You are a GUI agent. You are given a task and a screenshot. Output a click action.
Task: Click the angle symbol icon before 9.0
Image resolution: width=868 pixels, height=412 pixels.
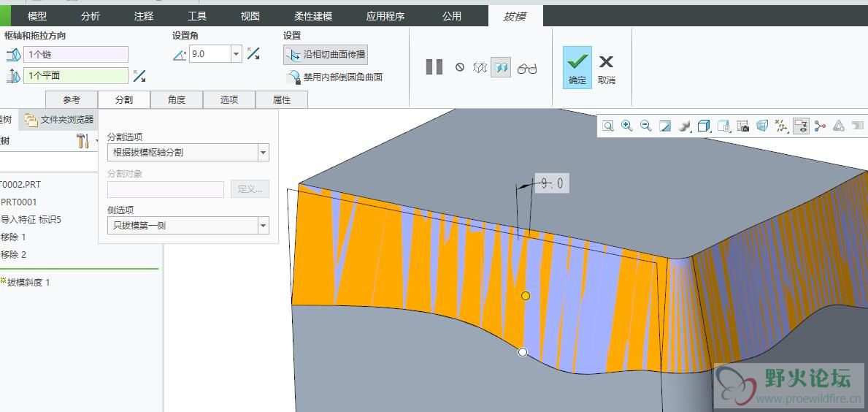pyautogui.click(x=180, y=54)
